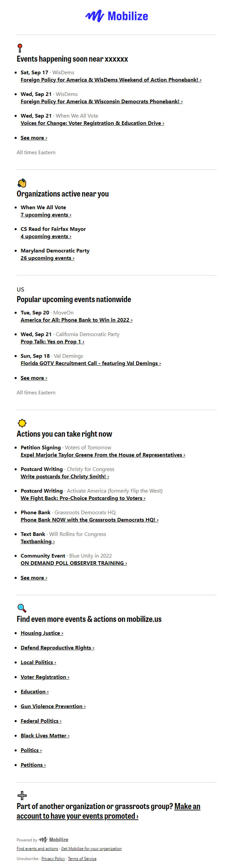The height and width of the screenshot is (868, 233).
Task: Click 'Maryland Democratic Party' organization name
Action: 55,250
